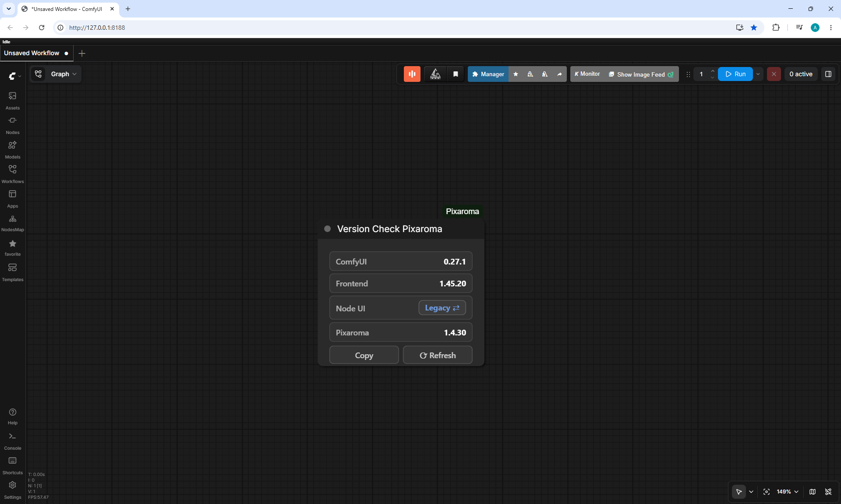Screen dimensions: 841x504
Task: Open the Chrome three-dot menu
Action: click(x=831, y=28)
